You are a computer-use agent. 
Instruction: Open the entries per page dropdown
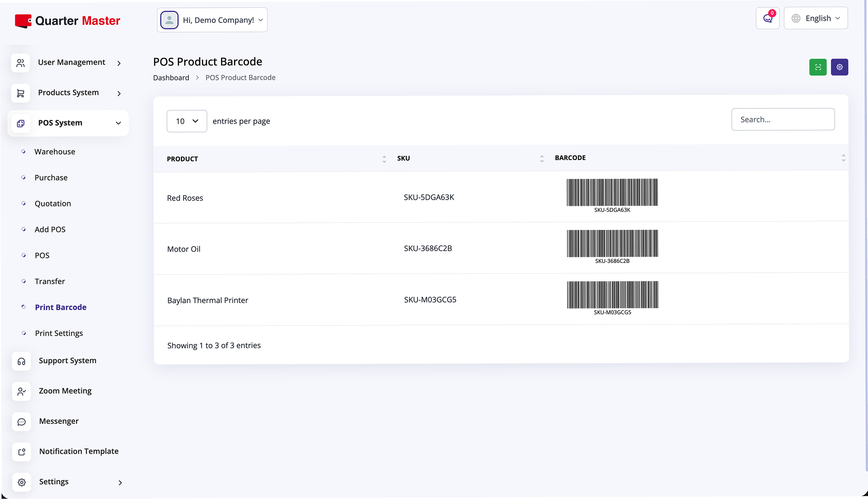(187, 121)
